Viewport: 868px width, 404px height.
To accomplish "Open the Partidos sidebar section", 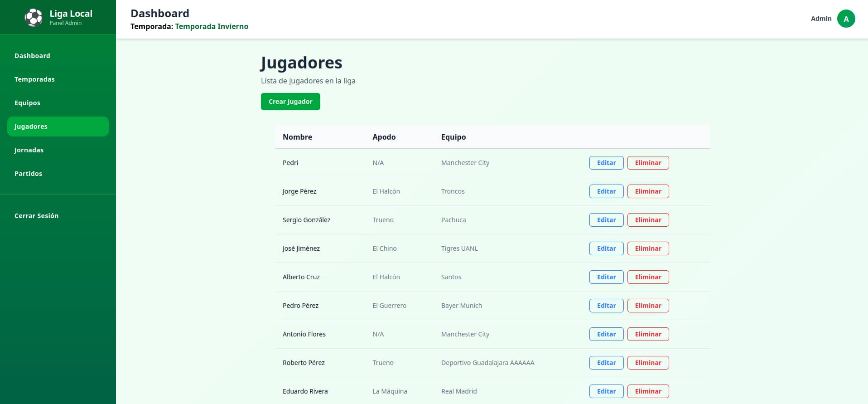I will coord(58,174).
